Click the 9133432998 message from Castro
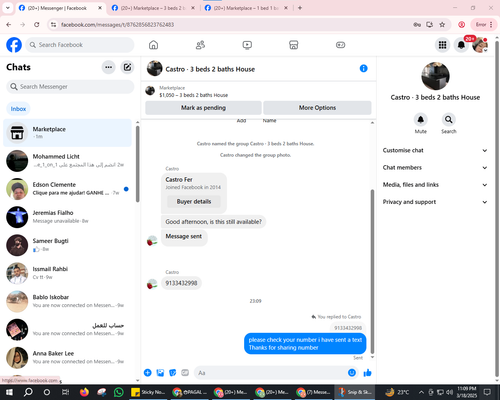The image size is (500, 400). coord(181,283)
